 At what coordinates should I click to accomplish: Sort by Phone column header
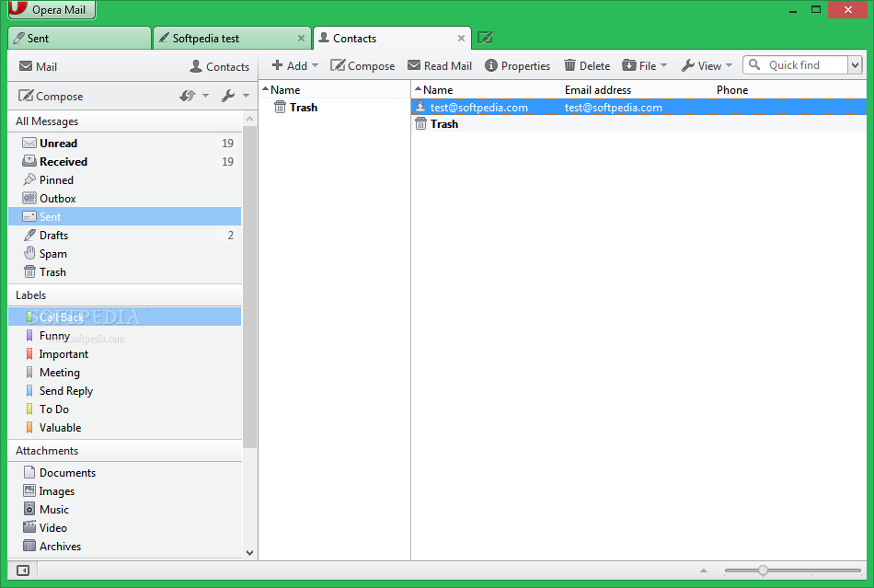tap(790, 90)
